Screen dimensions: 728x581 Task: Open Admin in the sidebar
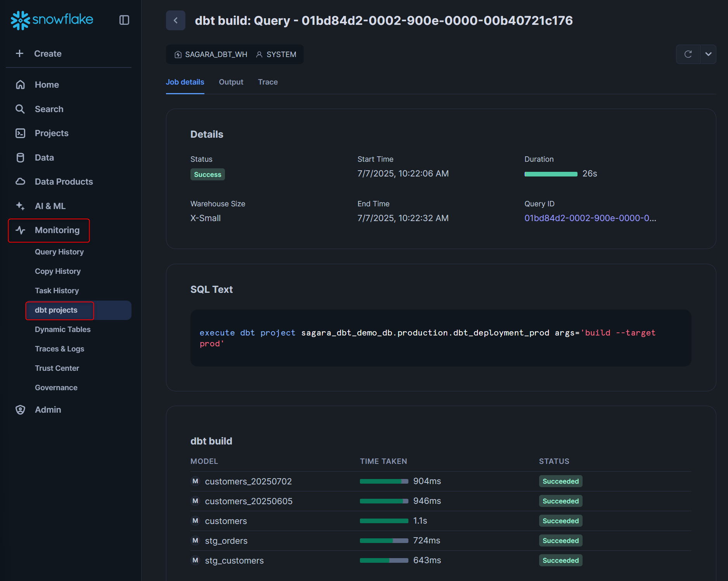coord(48,410)
